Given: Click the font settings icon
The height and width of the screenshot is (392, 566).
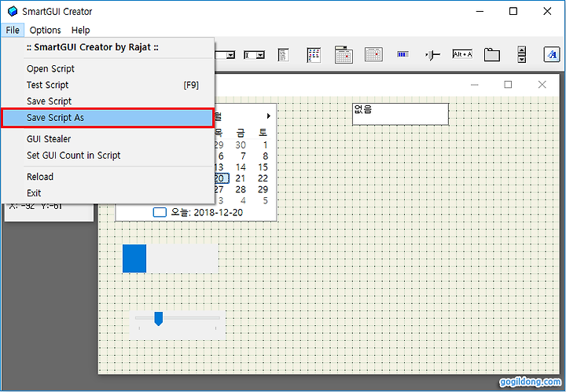Looking at the screenshot, I should (552, 54).
